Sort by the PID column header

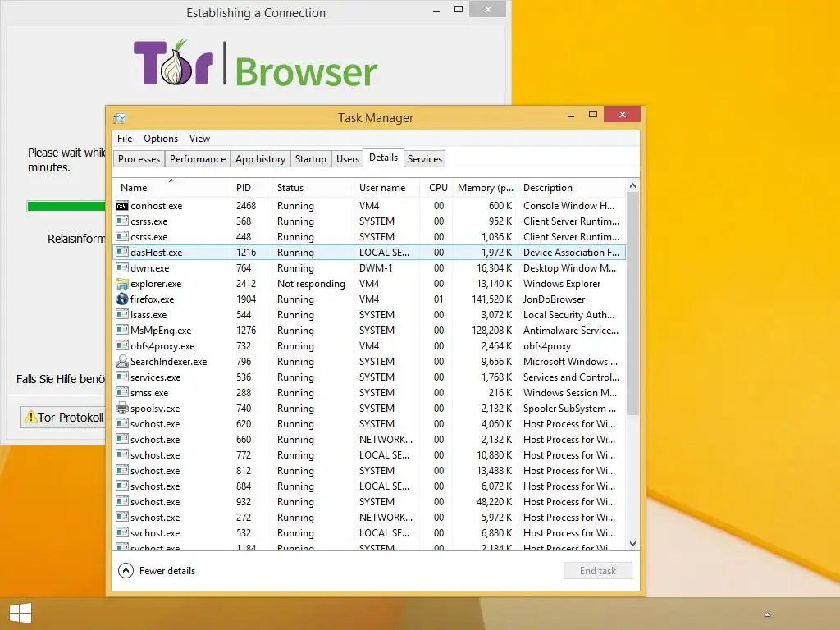point(251,188)
